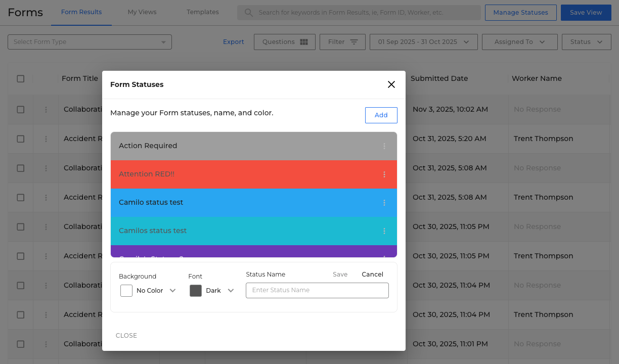Open row menu for Oct 30 11:05 PM Accident form
The width and height of the screenshot is (619, 364).
click(46, 256)
